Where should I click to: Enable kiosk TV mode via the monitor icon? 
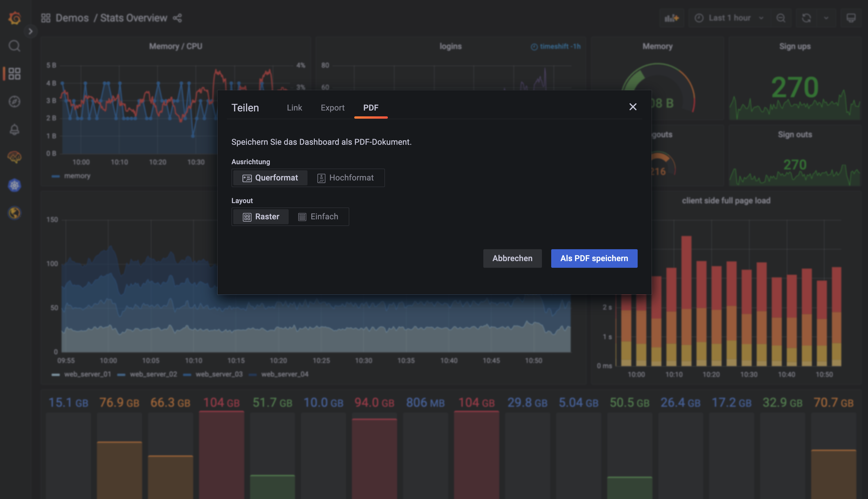point(851,18)
